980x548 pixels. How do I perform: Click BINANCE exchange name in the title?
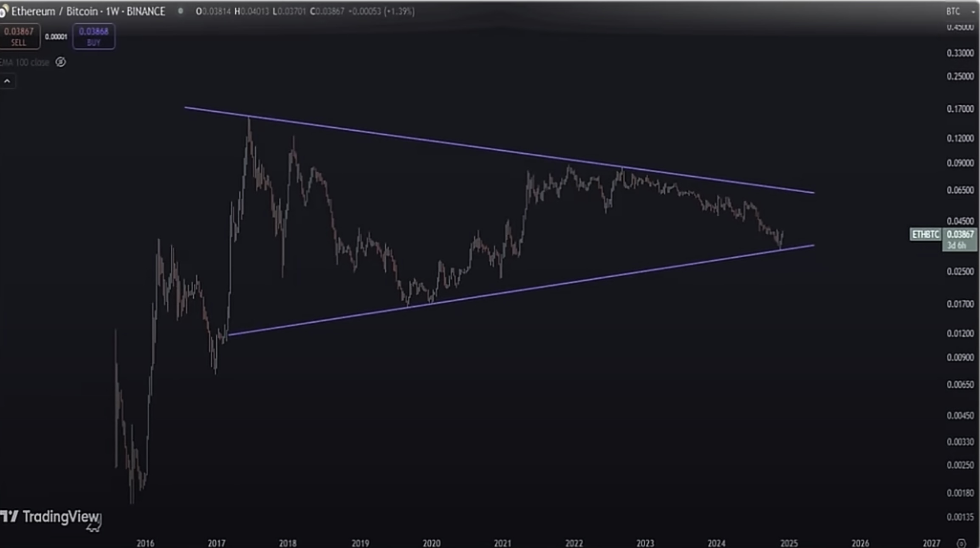[x=147, y=11]
